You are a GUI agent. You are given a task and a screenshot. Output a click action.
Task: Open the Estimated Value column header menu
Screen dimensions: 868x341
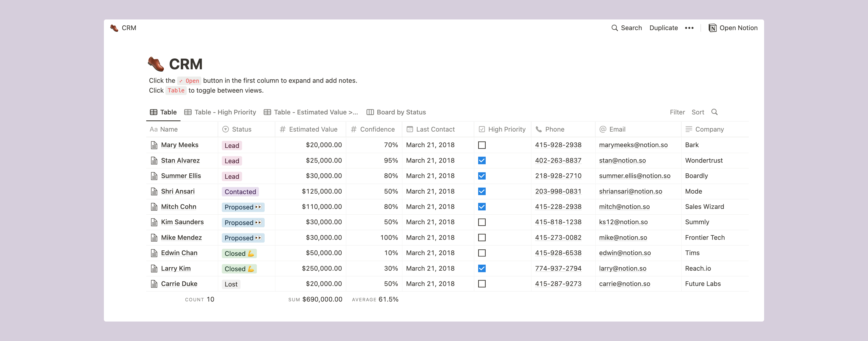click(310, 129)
